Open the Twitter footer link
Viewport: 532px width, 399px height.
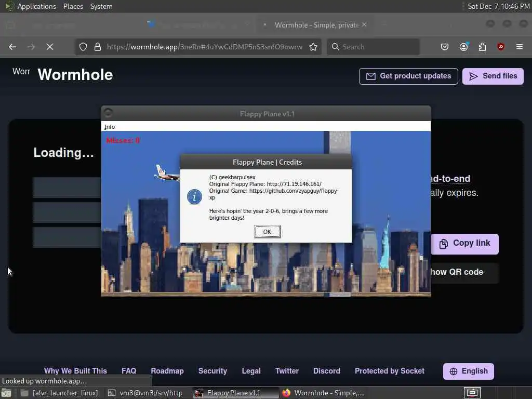pyautogui.click(x=287, y=371)
